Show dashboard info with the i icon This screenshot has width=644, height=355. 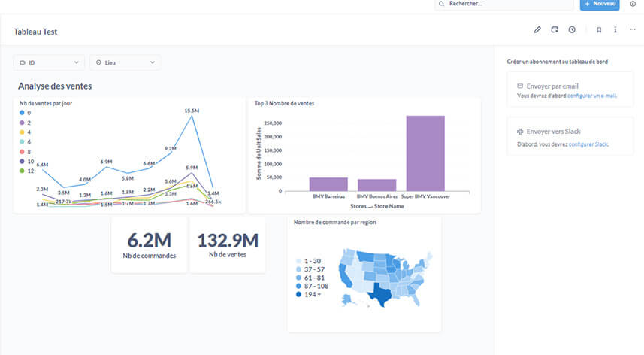[615, 29]
